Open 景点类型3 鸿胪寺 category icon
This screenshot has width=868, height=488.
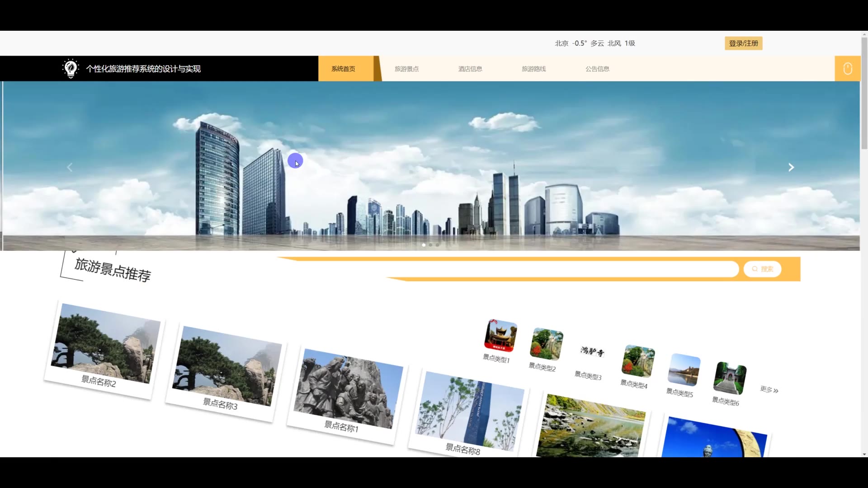(592, 352)
